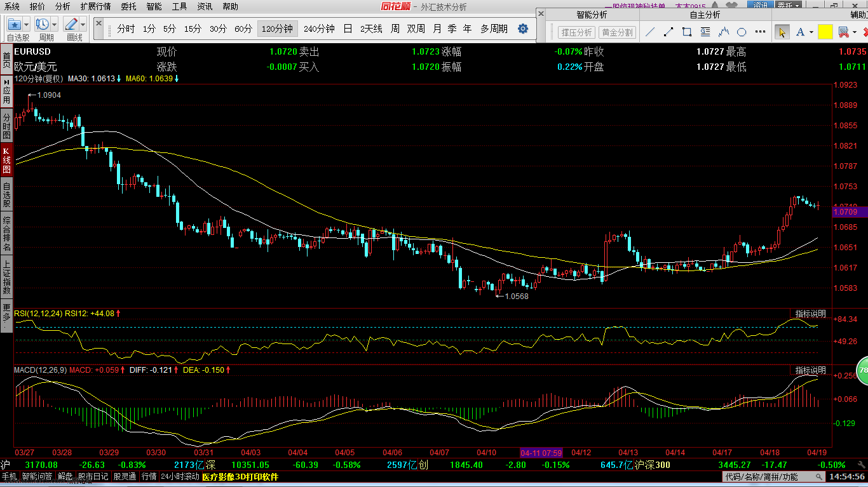Click the 撑压分析 button
Image resolution: width=868 pixels, height=487 pixels.
pyautogui.click(x=576, y=32)
